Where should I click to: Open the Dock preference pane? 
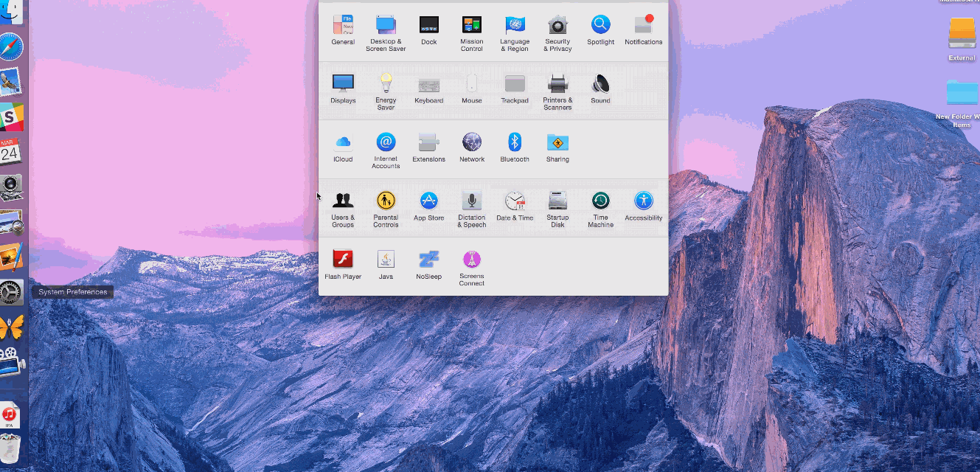(x=429, y=30)
